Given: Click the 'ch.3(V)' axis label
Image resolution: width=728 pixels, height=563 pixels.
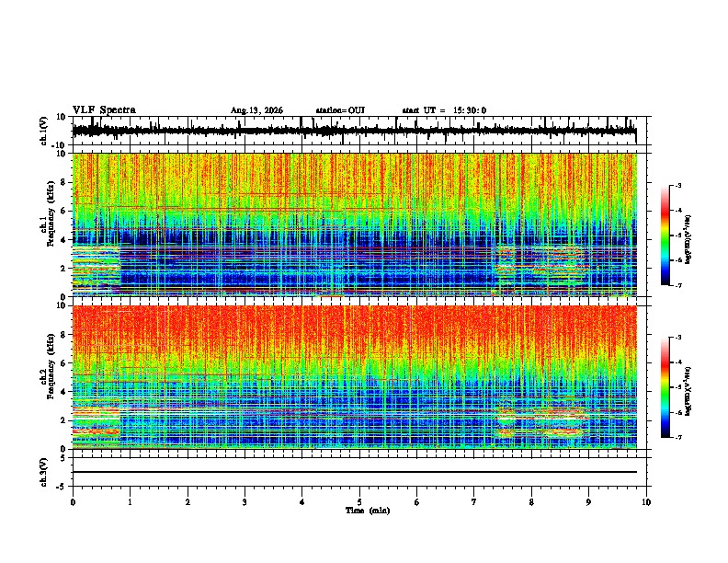Looking at the screenshot, I should tap(44, 472).
